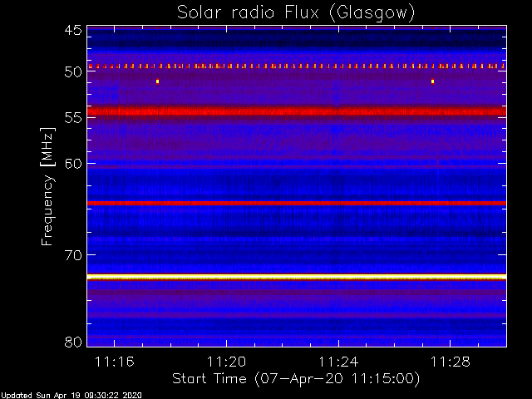
Task: Click the yellow burst spot near 11:17
Action: pyautogui.click(x=157, y=81)
